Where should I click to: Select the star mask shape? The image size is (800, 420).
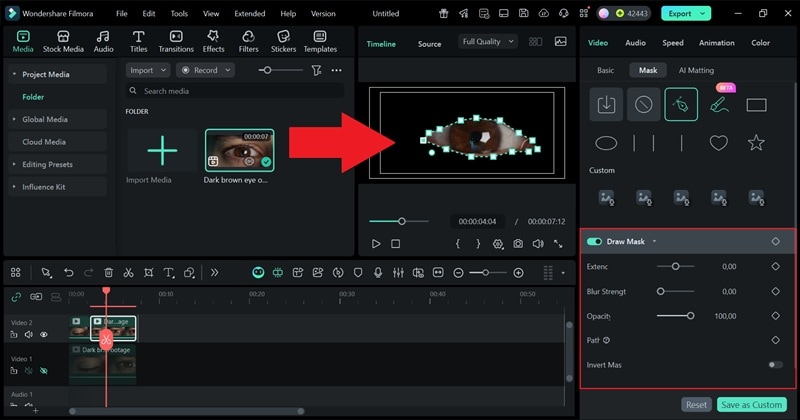(x=756, y=142)
